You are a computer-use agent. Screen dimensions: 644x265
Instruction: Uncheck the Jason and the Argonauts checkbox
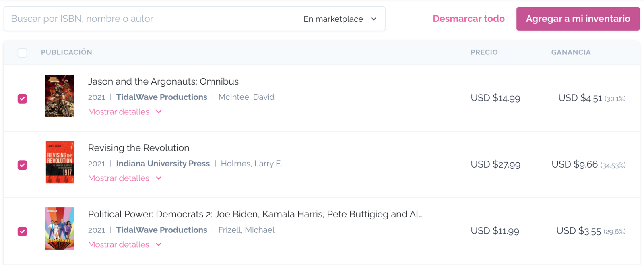pyautogui.click(x=23, y=99)
